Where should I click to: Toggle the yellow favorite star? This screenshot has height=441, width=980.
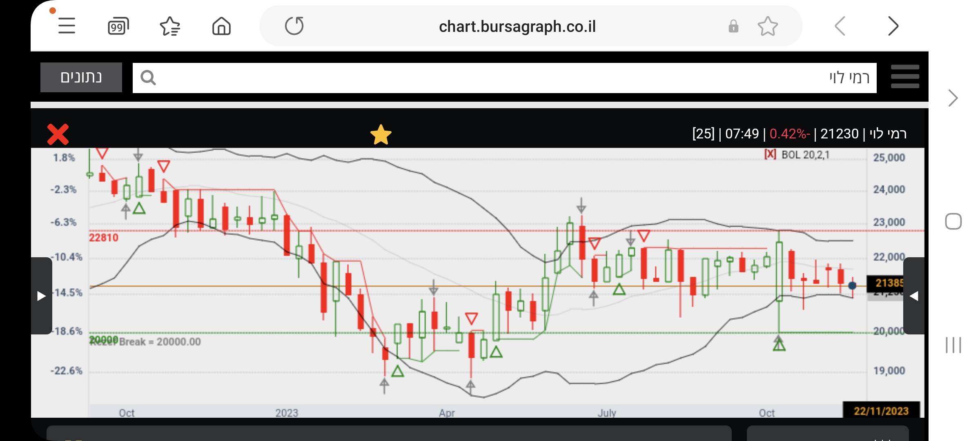pyautogui.click(x=381, y=135)
